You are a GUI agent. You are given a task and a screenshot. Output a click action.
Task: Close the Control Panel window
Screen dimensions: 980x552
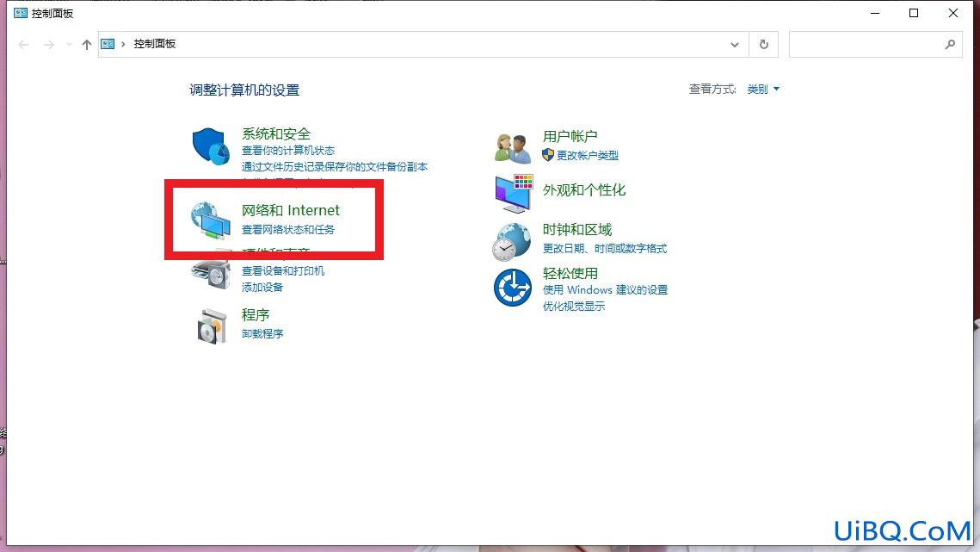point(953,13)
